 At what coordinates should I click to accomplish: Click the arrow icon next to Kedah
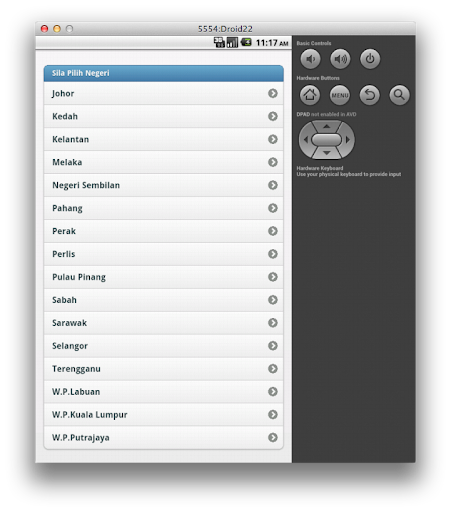tap(273, 116)
